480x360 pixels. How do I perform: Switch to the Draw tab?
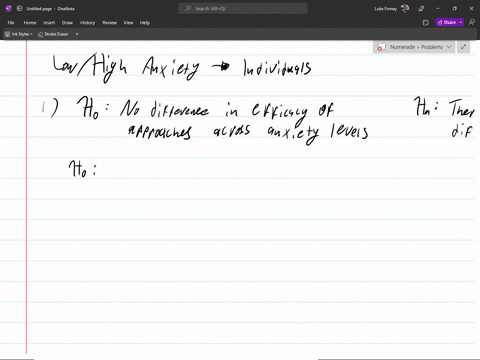coord(67,23)
